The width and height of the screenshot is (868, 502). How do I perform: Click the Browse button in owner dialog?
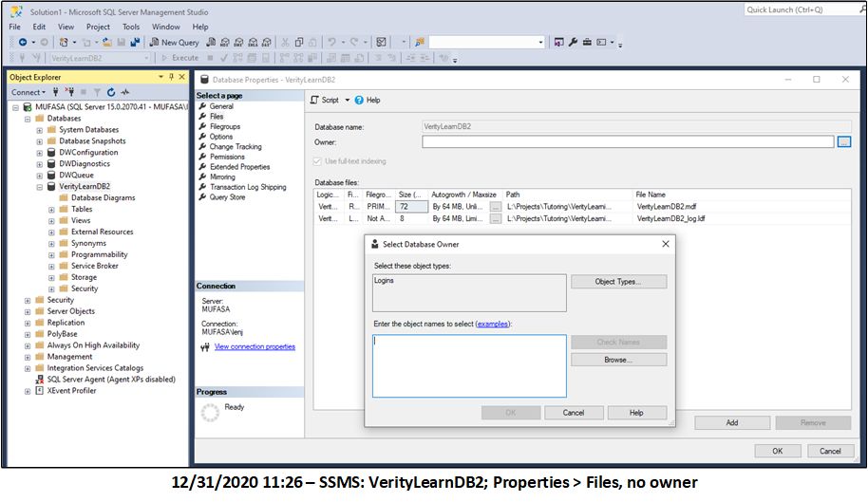click(x=618, y=360)
